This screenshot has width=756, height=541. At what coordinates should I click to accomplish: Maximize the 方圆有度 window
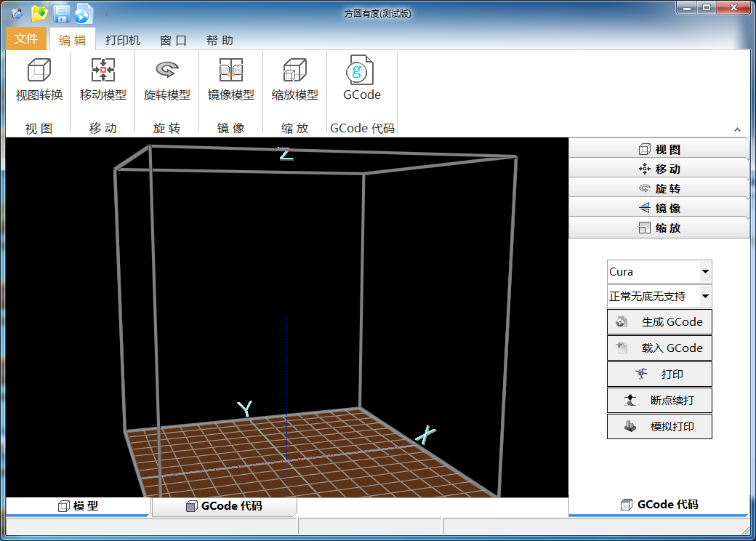click(x=707, y=8)
